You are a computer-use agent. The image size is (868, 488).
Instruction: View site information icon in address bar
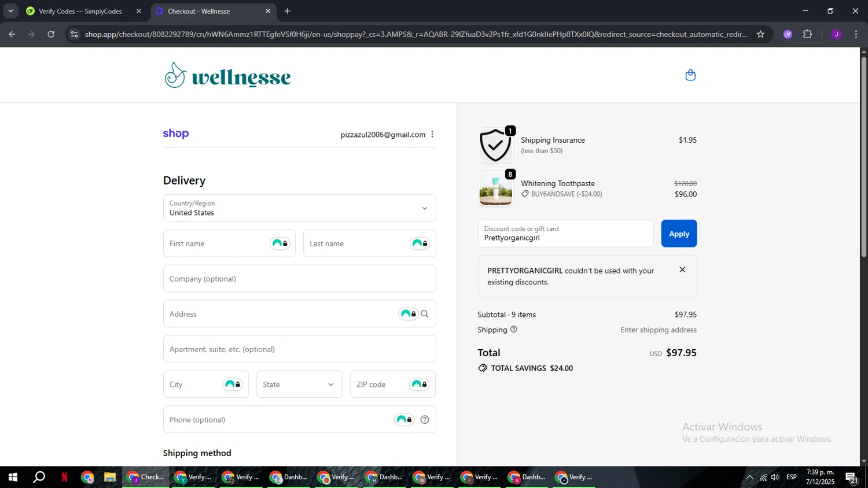pyautogui.click(x=73, y=34)
